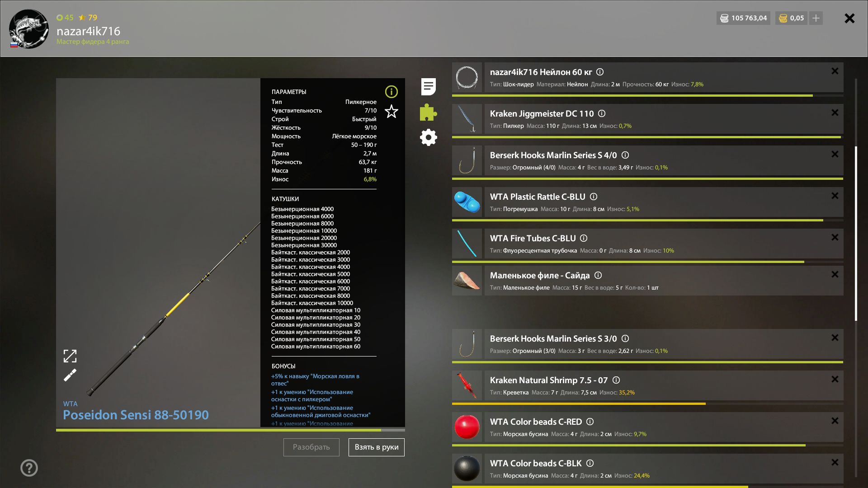Click the Marlin Series S 3/0 hook thumbnail
The image size is (868, 488).
click(x=467, y=344)
